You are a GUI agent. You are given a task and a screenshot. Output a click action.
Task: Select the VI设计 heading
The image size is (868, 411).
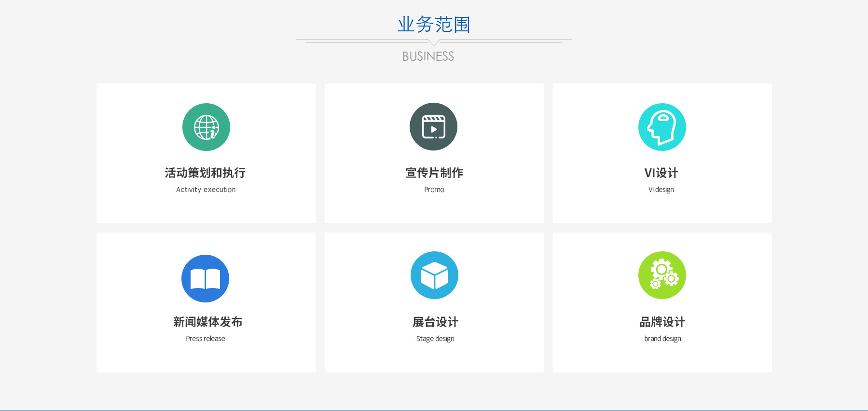pos(661,173)
